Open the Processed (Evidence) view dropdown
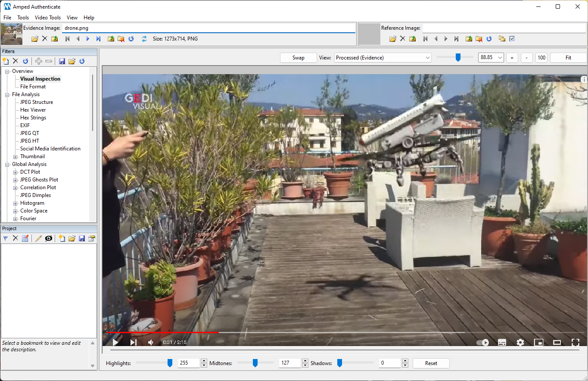The width and height of the screenshot is (588, 381). click(383, 57)
